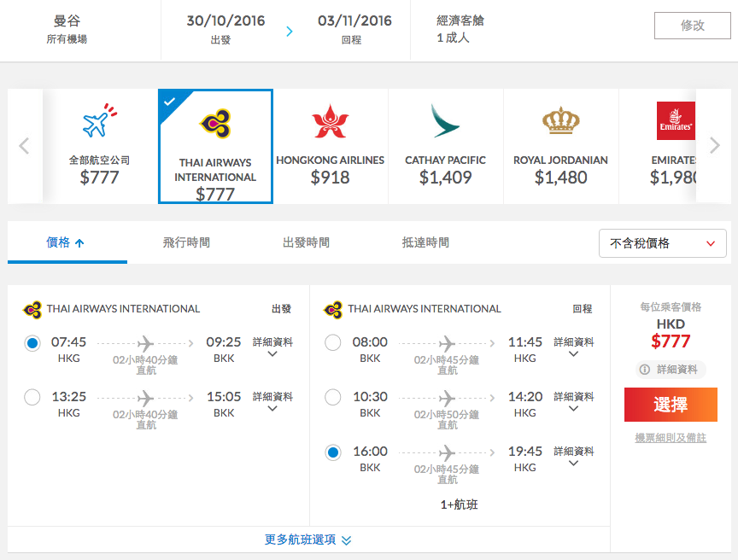Expand 詳細資料 for the 07:45 flight
This screenshot has width=738, height=560.
(272, 347)
